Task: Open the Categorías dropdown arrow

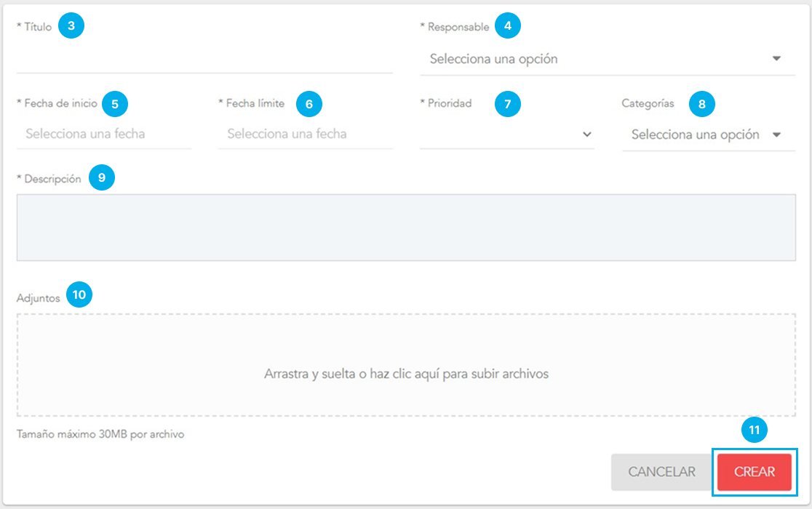Action: [x=776, y=135]
